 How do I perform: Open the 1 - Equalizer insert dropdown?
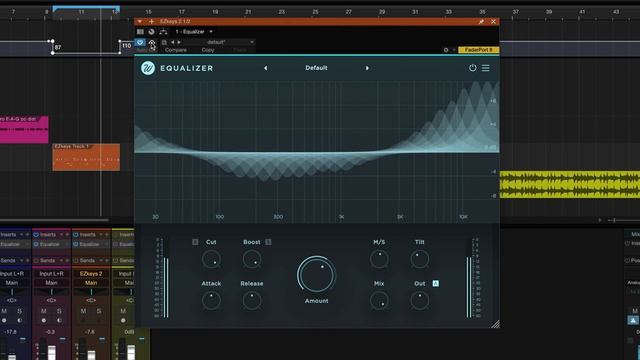tap(194, 31)
